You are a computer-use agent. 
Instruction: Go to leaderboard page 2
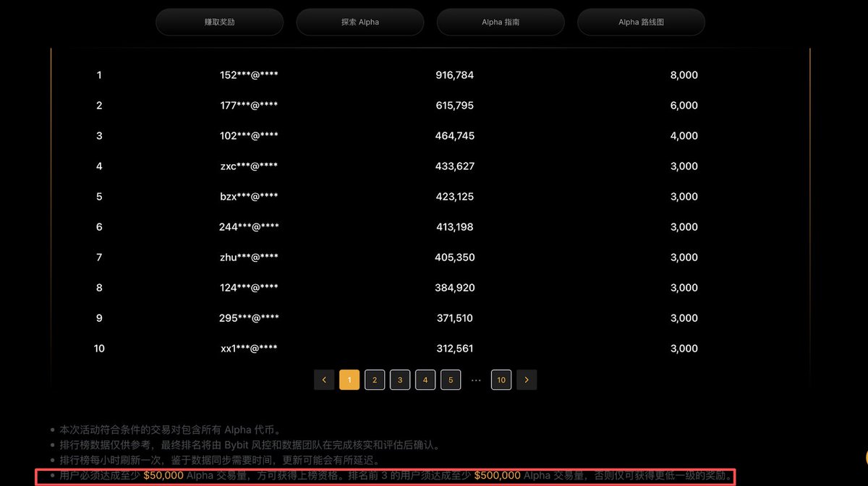coord(375,380)
